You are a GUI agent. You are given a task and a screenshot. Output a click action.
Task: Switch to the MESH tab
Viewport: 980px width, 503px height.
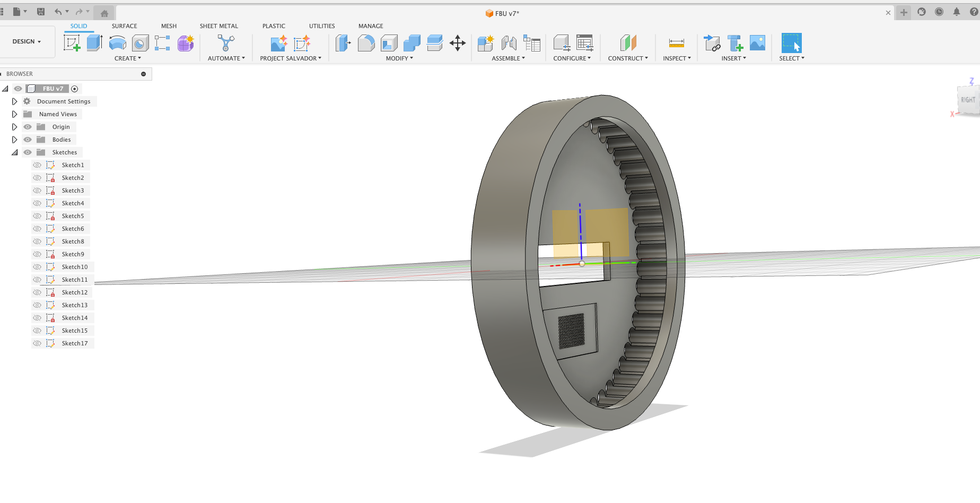click(x=169, y=26)
